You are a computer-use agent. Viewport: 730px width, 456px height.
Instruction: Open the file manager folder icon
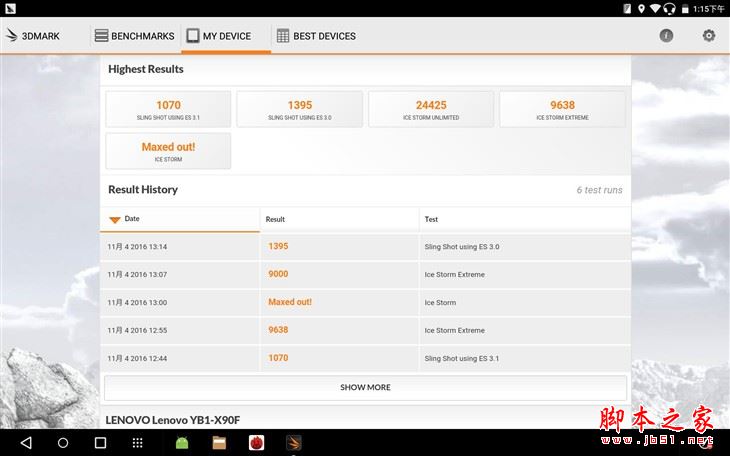click(x=219, y=442)
